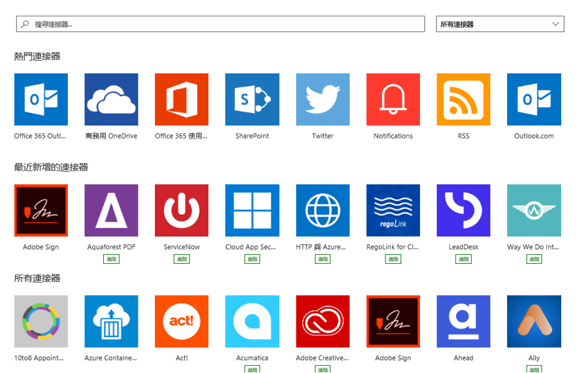Open the SharePoint connector icon
Image resolution: width=588 pixels, height=373 pixels.
tap(252, 99)
